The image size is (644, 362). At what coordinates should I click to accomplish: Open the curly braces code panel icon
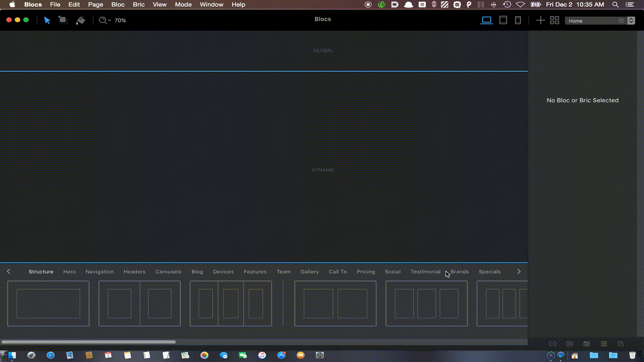(552, 344)
